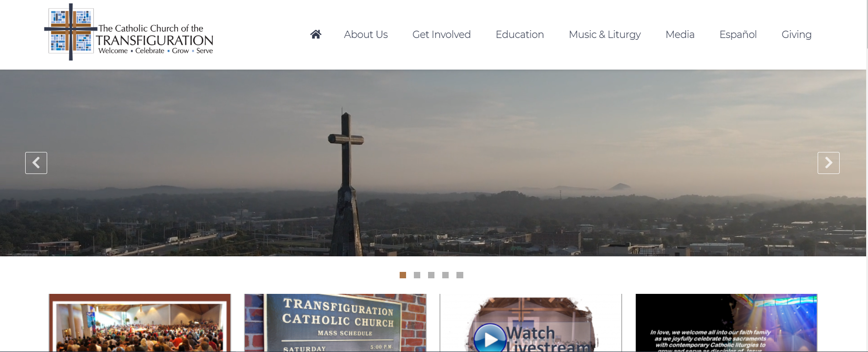Click the welcome statement image tile
The image size is (868, 352).
tap(726, 323)
